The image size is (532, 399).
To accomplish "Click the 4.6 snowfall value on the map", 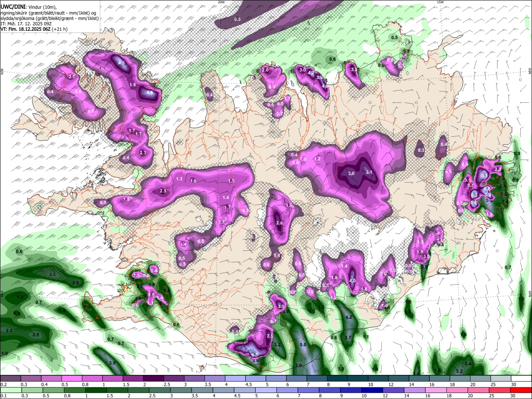I will [x=150, y=92].
